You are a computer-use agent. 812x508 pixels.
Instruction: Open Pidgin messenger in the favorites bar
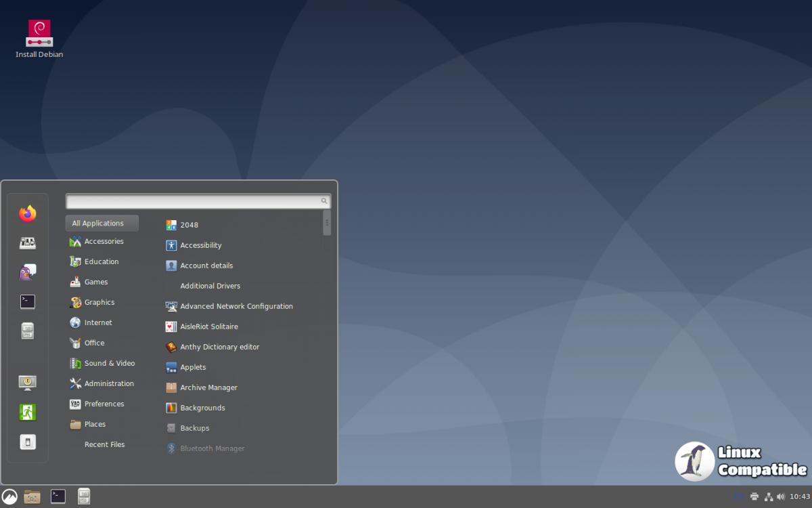click(x=28, y=272)
